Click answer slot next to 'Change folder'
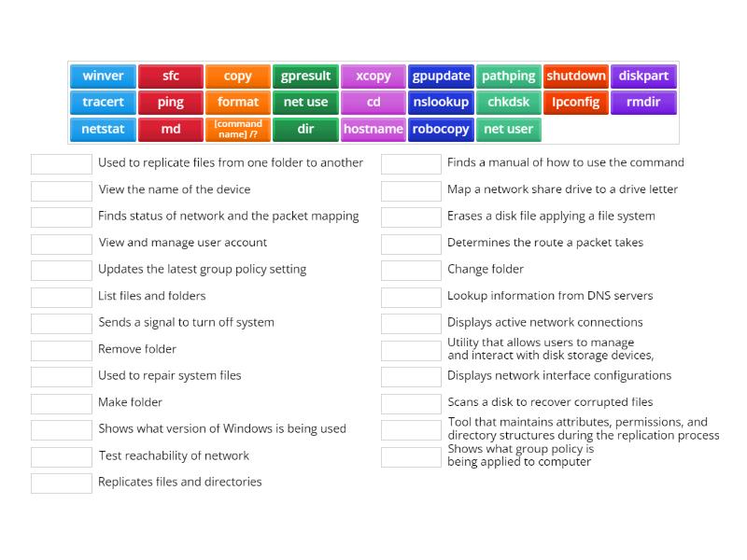Image resolution: width=747 pixels, height=560 pixels. (x=411, y=271)
